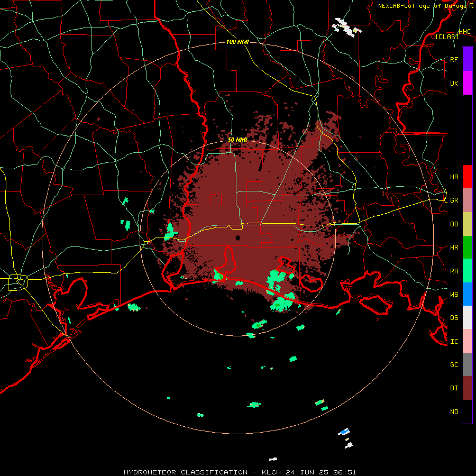Select the BD yellow legend block
Screen dimensions: 476x476
click(x=467, y=224)
